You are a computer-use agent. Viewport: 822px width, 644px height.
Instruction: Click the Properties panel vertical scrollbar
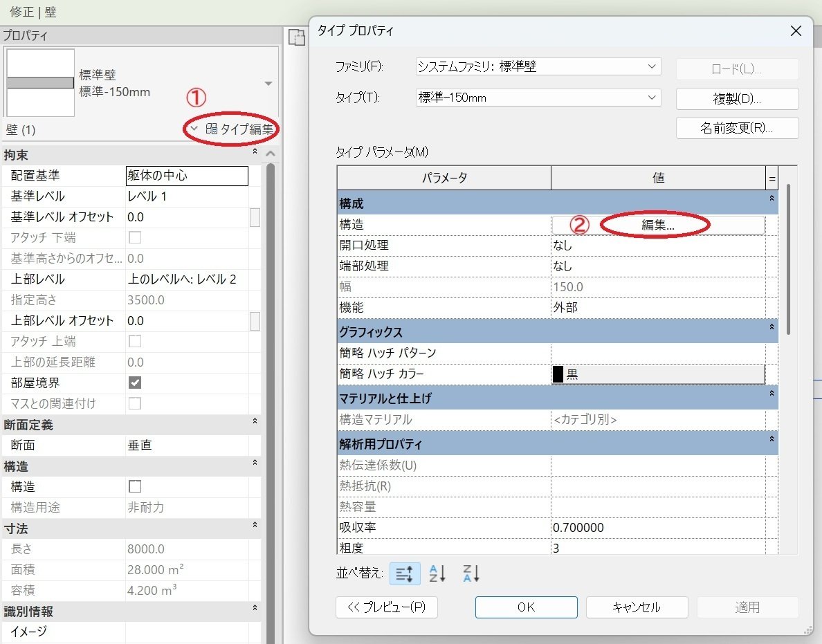(x=271, y=403)
